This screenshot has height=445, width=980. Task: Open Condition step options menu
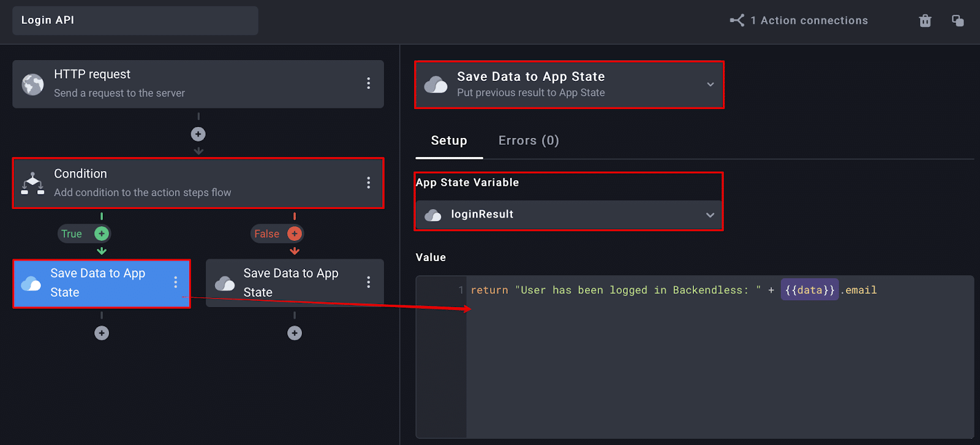tap(368, 183)
